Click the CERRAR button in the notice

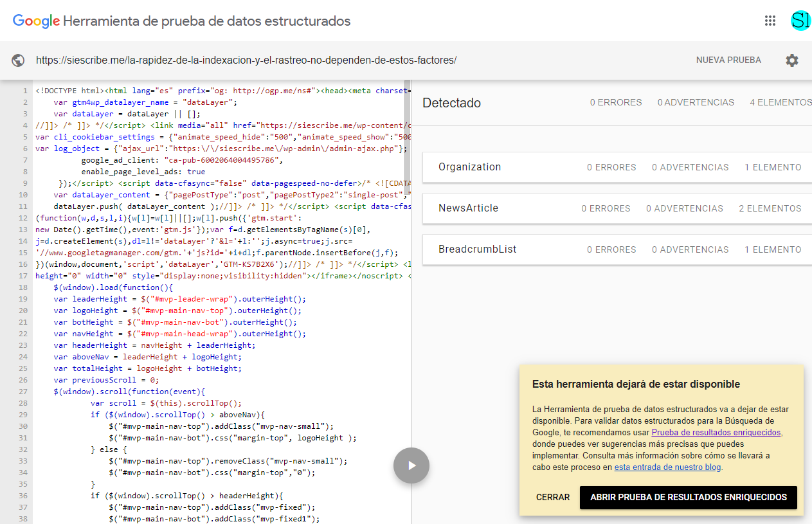[x=553, y=498]
